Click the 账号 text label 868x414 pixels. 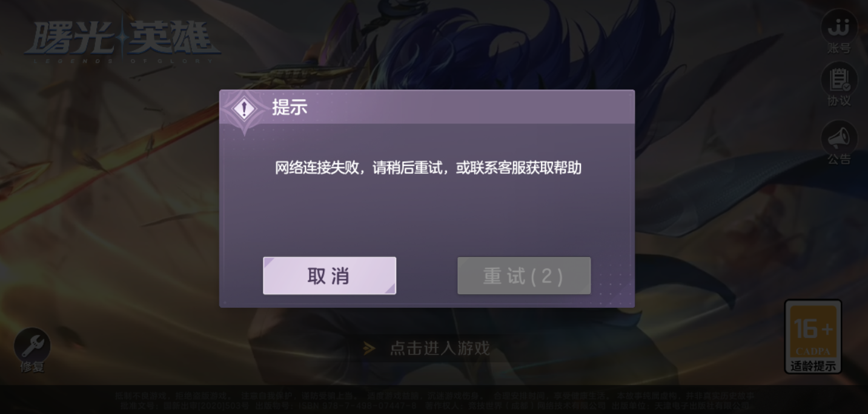(x=839, y=48)
